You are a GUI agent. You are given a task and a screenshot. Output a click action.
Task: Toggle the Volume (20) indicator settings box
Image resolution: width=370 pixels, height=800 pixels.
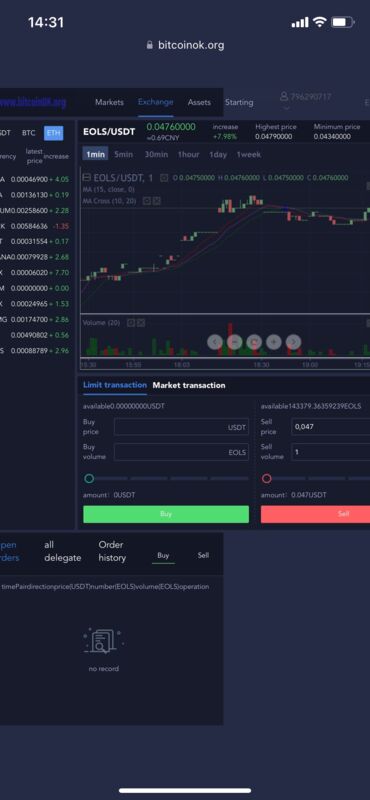pyautogui.click(x=131, y=322)
